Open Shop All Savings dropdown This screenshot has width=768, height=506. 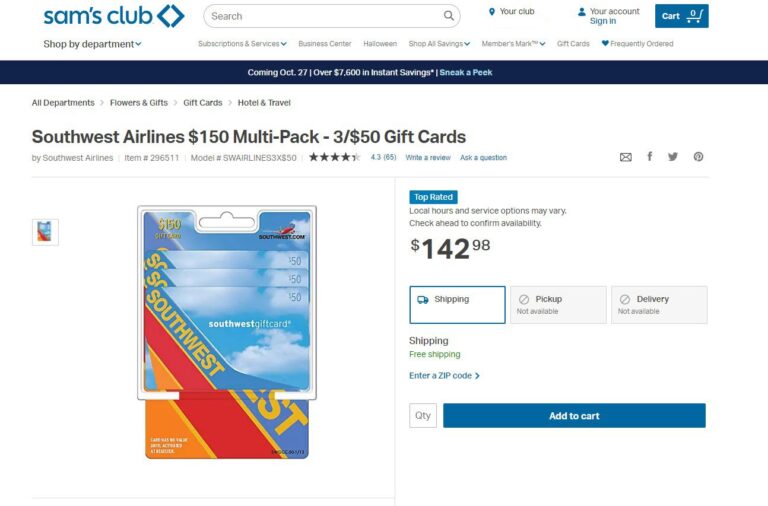[439, 44]
